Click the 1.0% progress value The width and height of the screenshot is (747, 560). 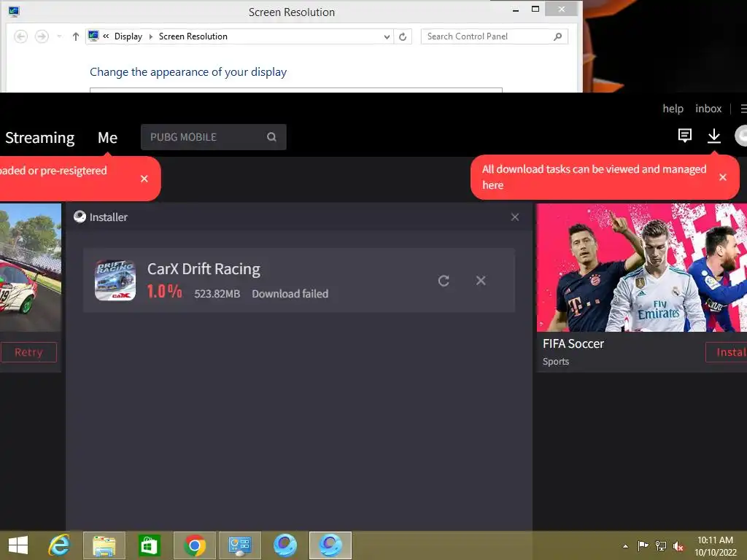click(164, 292)
